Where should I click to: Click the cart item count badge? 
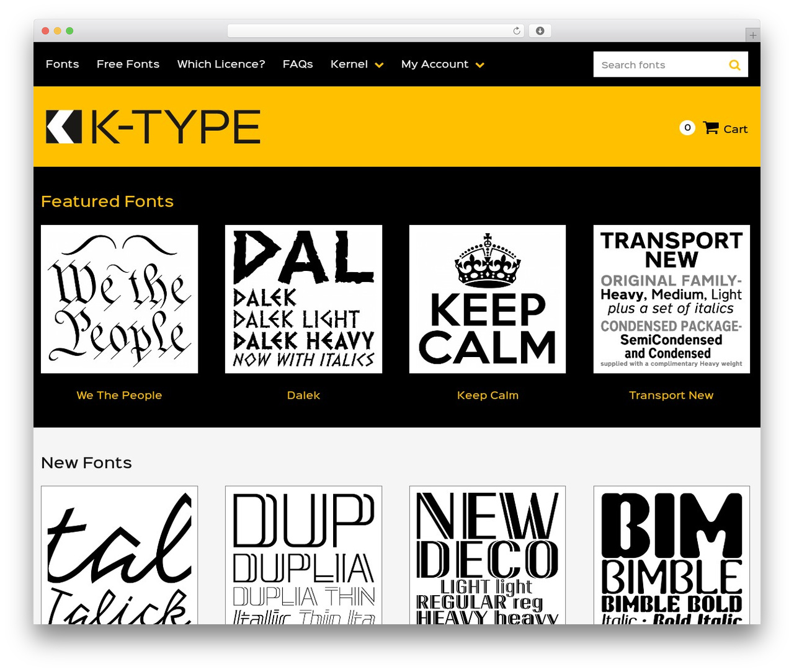(x=687, y=128)
